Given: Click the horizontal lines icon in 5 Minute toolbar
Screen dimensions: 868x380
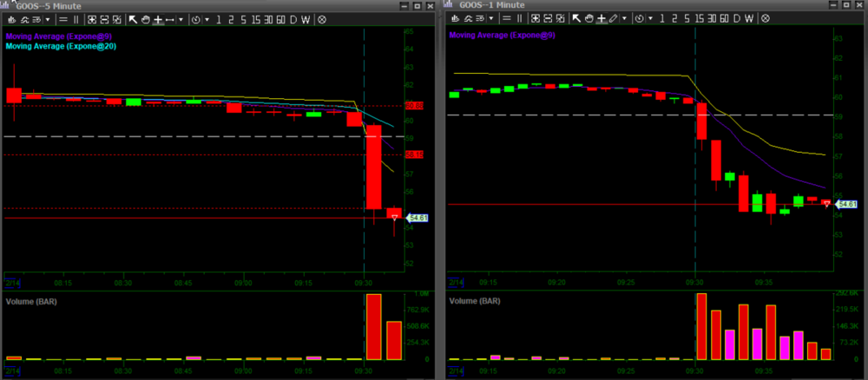Looking at the screenshot, I should [65, 18].
